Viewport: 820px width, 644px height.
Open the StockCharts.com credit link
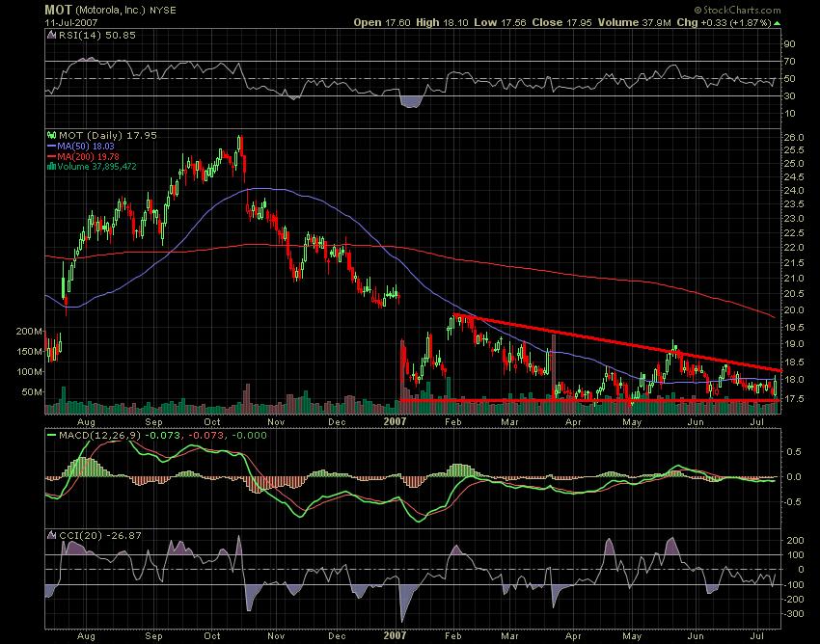coord(737,10)
